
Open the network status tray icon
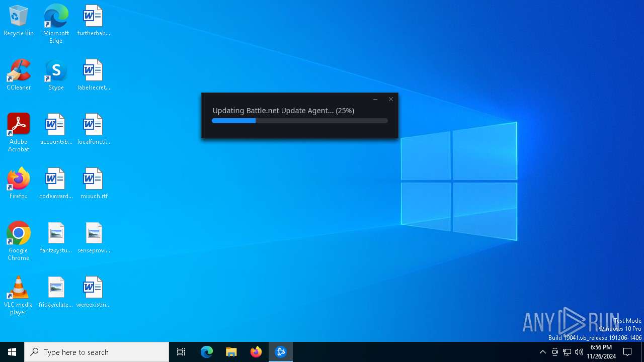[567, 352]
